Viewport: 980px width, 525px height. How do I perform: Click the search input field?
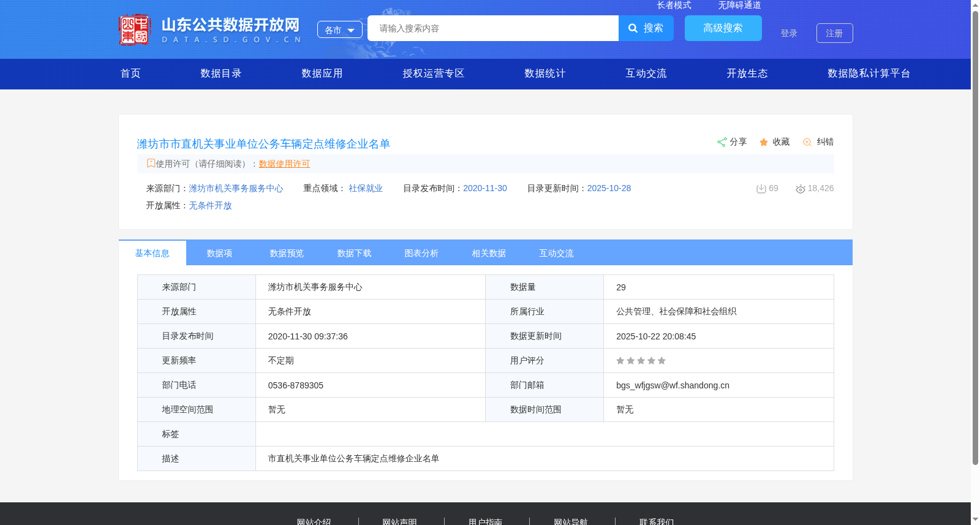[x=493, y=28]
